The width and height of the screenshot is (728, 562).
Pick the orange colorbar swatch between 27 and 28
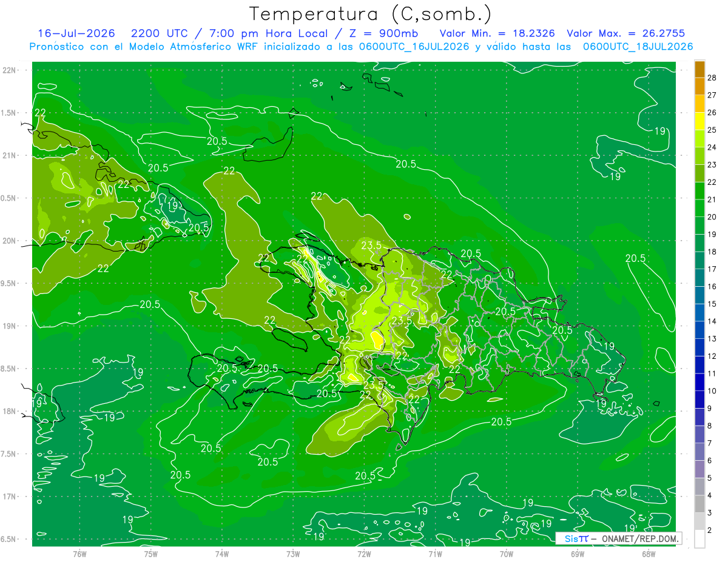699,86
